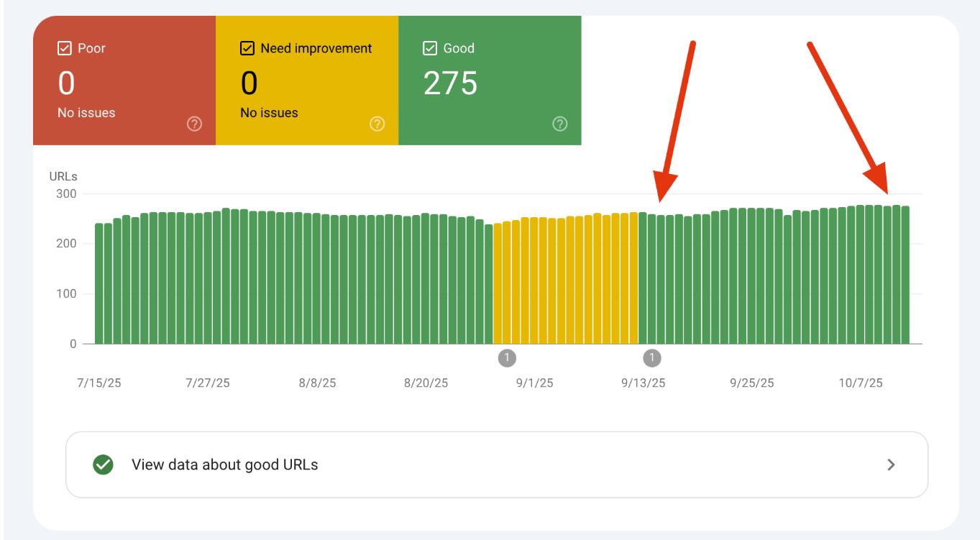The image size is (980, 540).
Task: Click the 8/20/25 axis date label
Action: click(426, 383)
